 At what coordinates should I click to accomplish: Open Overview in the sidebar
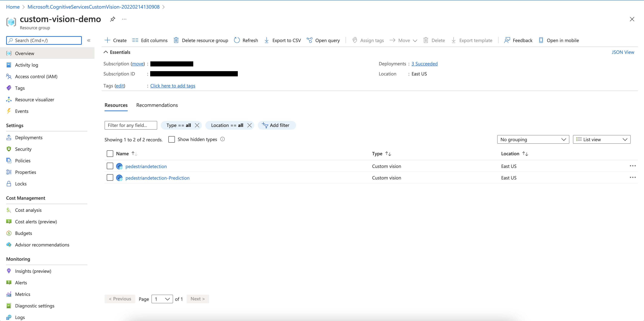click(x=47, y=53)
